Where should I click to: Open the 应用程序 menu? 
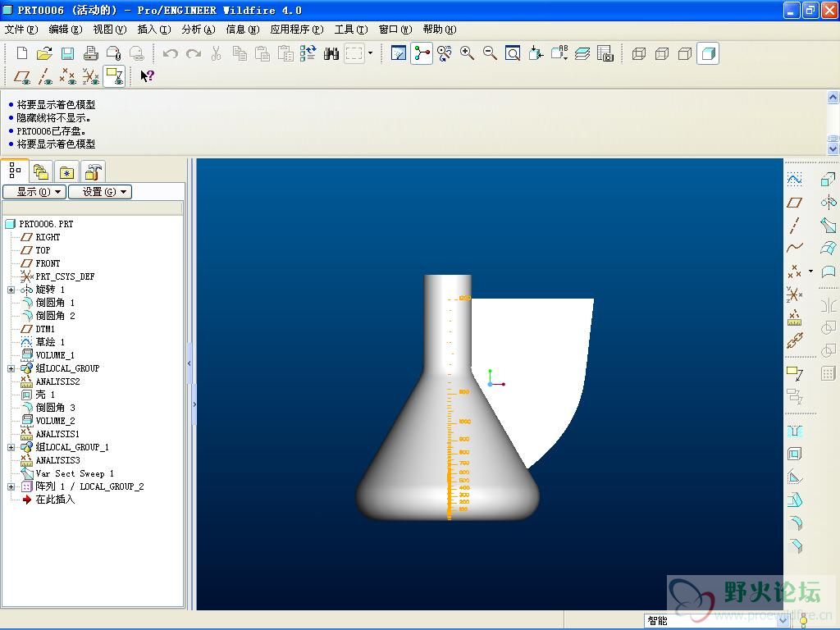pyautogui.click(x=297, y=30)
